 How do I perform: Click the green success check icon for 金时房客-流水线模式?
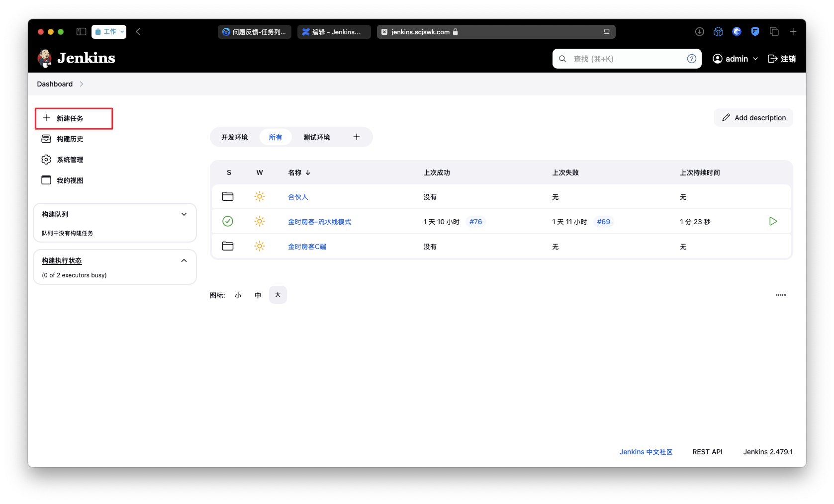click(x=228, y=221)
